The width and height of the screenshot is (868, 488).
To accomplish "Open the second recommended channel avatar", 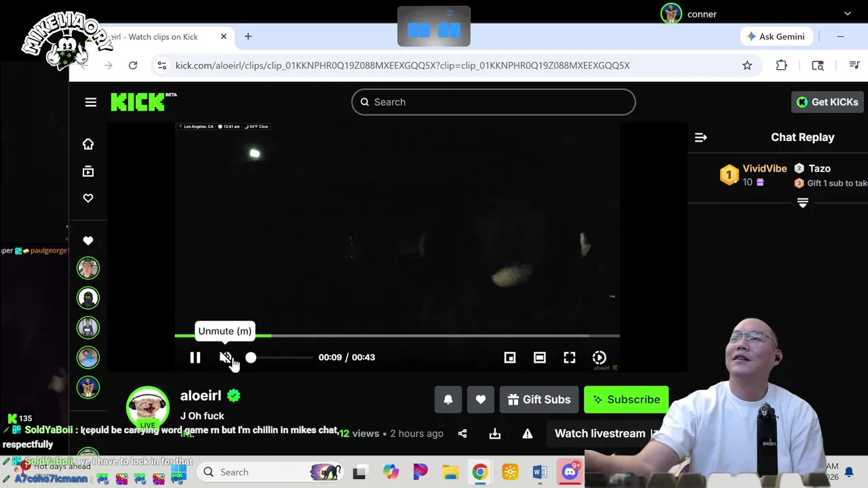I will (88, 298).
